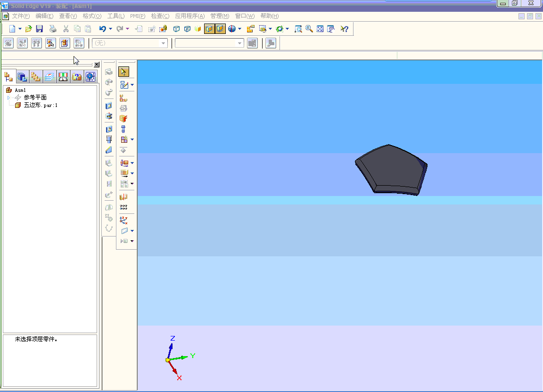Open the 查看(V) menu
Screen dimensions: 543x392
click(68, 16)
